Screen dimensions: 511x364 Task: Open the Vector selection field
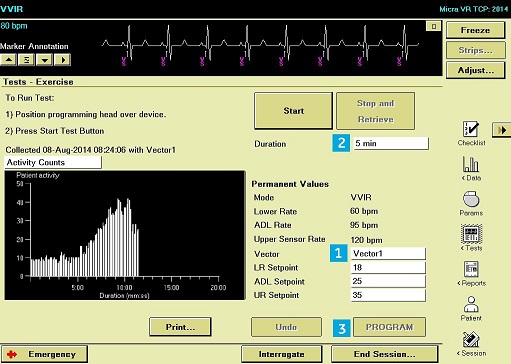pos(388,254)
